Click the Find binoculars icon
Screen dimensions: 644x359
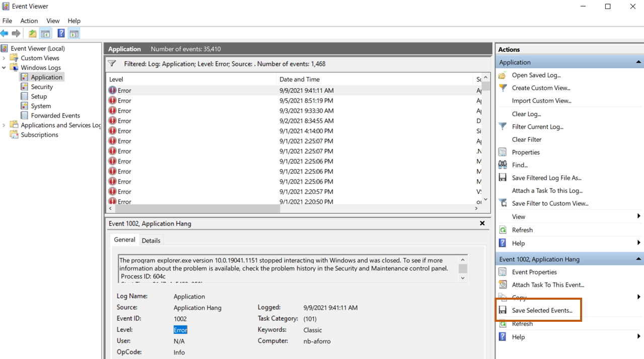click(x=502, y=164)
